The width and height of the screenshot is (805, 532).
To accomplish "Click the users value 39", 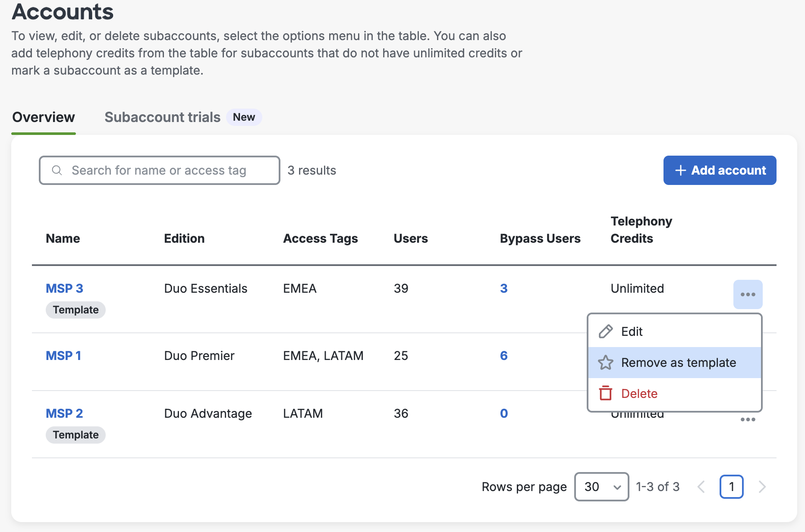I will pos(401,288).
